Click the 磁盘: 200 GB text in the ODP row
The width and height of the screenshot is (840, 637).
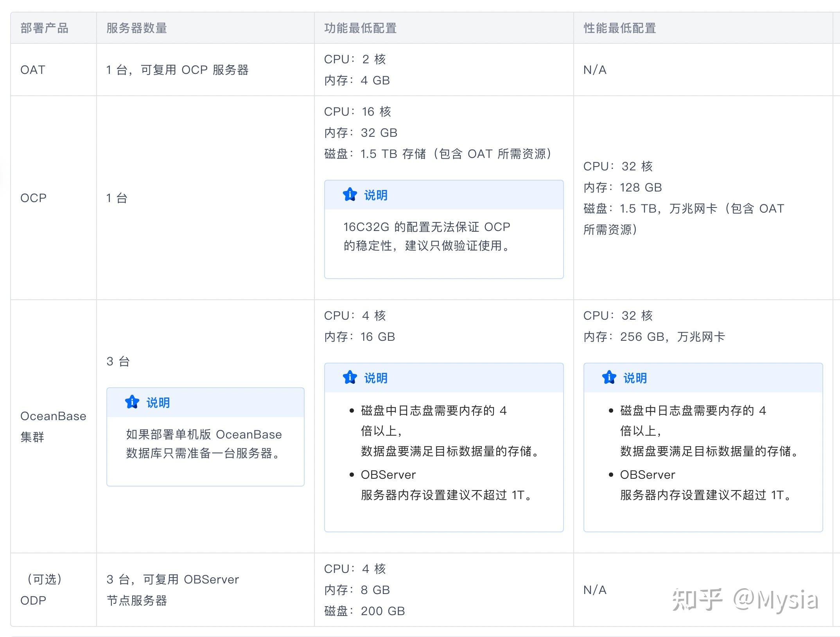(364, 611)
